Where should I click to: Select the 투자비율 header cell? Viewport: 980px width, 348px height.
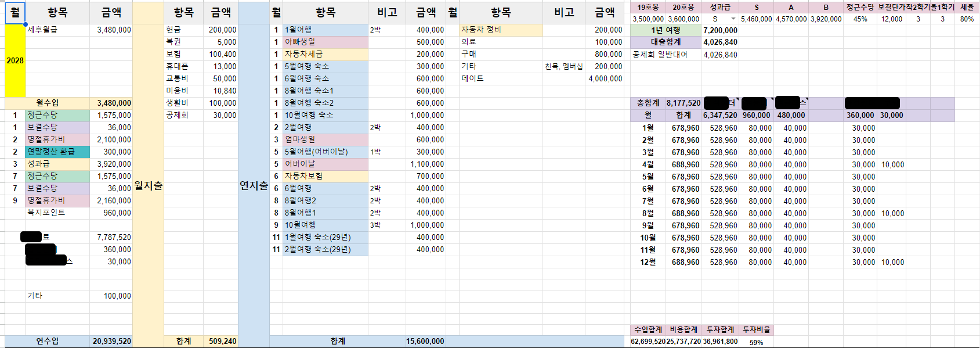click(x=757, y=329)
